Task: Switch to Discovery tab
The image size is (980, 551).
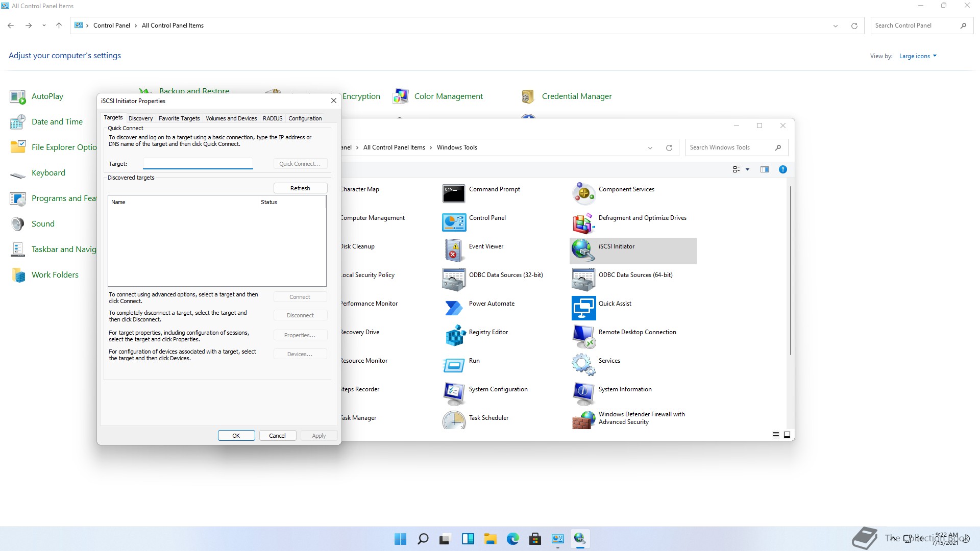Action: (x=140, y=118)
